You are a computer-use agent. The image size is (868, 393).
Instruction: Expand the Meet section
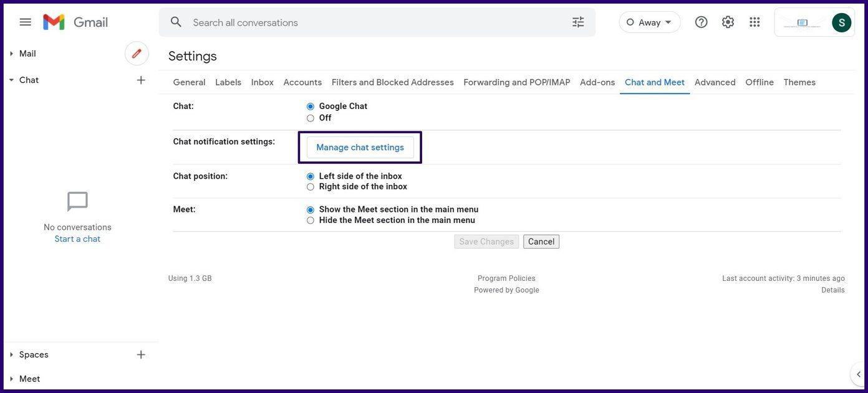tap(11, 379)
